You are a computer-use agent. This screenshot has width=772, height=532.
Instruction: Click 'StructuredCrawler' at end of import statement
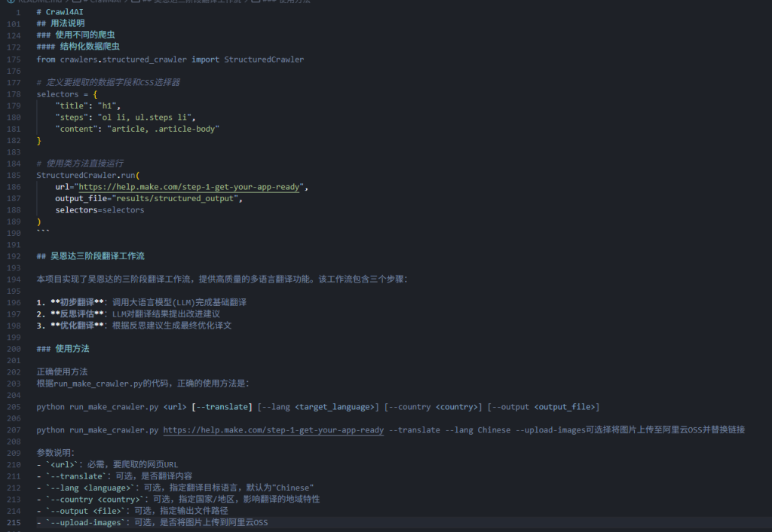(264, 60)
